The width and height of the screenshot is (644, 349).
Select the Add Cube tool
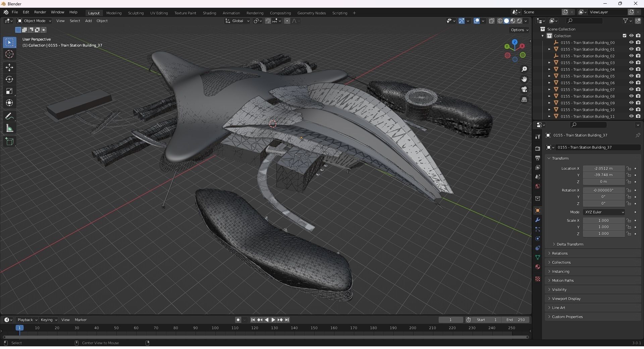click(9, 142)
